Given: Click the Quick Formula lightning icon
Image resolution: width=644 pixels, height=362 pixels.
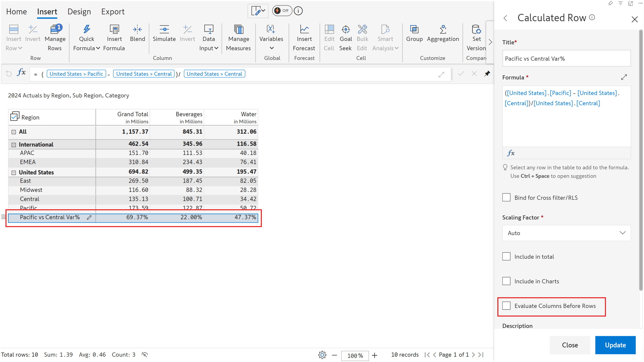Looking at the screenshot, I should click(87, 29).
